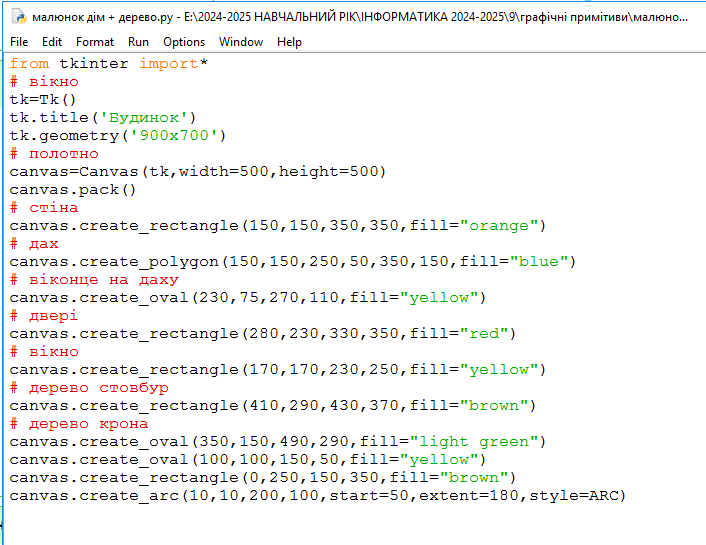Click the create_arc line with style=ARC

point(318,496)
